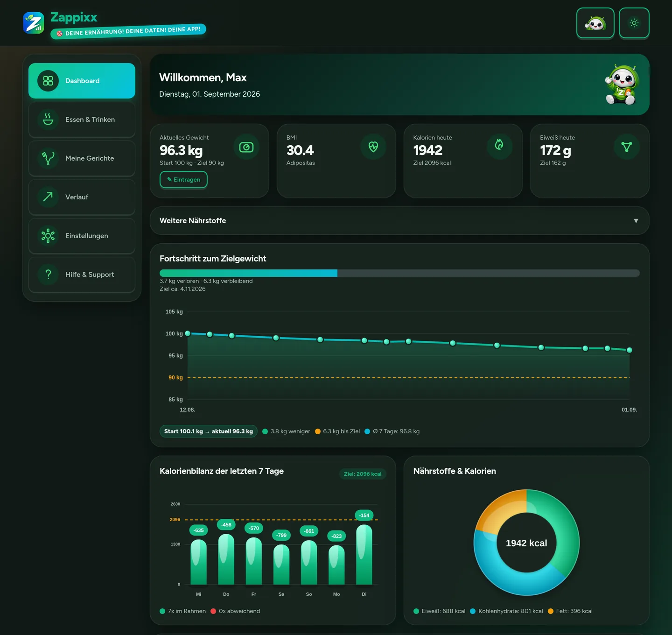Click the Hilfe & Support question icon
The height and width of the screenshot is (635, 672).
click(x=48, y=275)
